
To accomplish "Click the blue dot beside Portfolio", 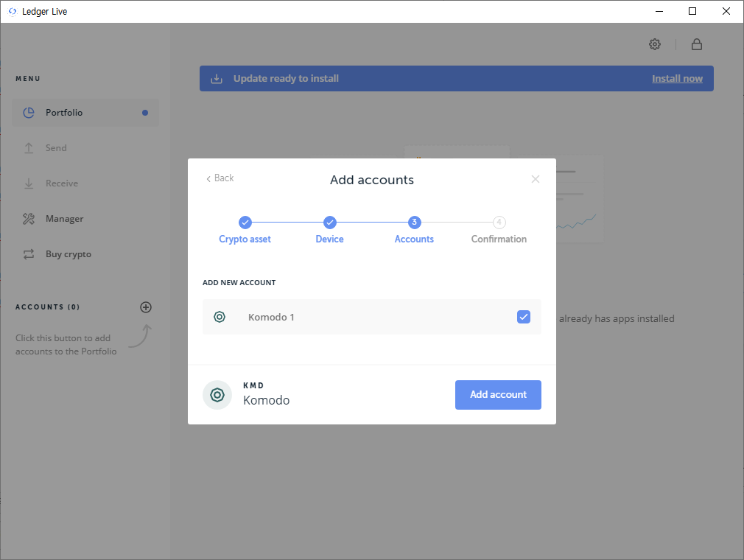I will tap(145, 113).
